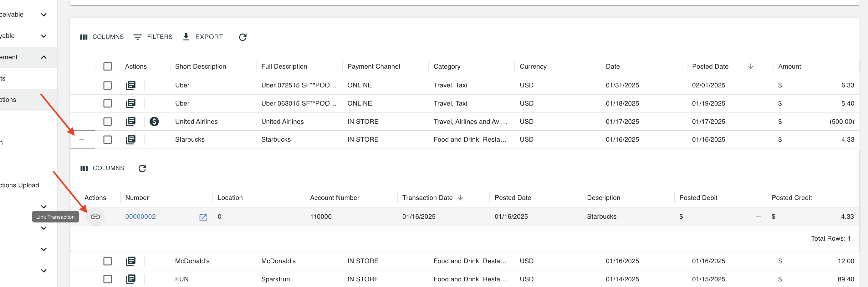The image size is (868, 287).
Task: Toggle the select-all checkbox in header
Action: pyautogui.click(x=108, y=66)
